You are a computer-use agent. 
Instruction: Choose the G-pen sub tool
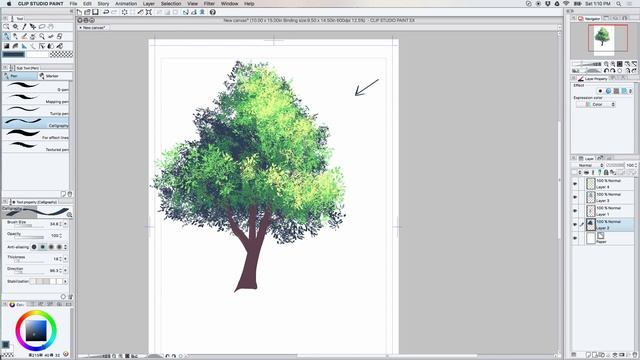tap(36, 87)
